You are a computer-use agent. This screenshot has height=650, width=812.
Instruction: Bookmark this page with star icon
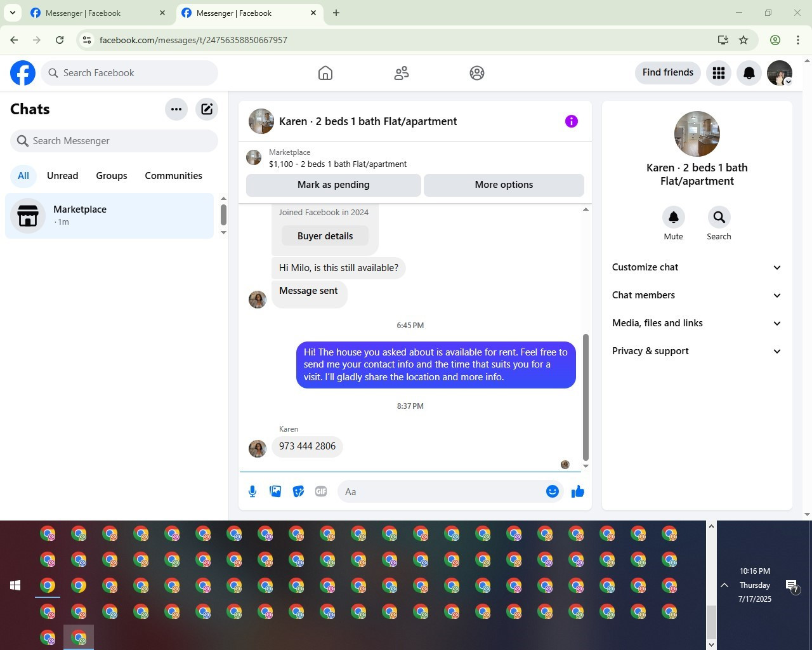pos(743,40)
